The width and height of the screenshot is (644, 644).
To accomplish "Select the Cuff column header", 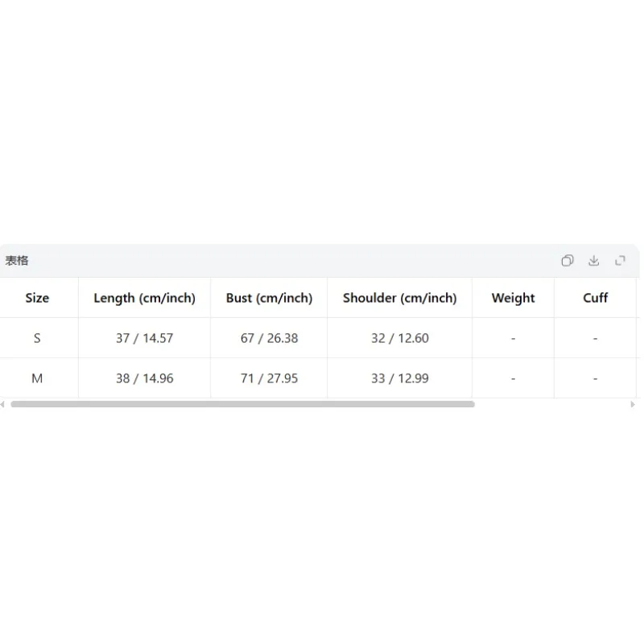I will [x=595, y=298].
